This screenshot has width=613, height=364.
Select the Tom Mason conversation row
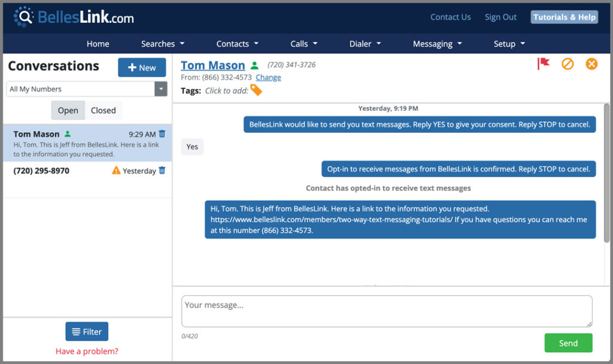(87, 143)
